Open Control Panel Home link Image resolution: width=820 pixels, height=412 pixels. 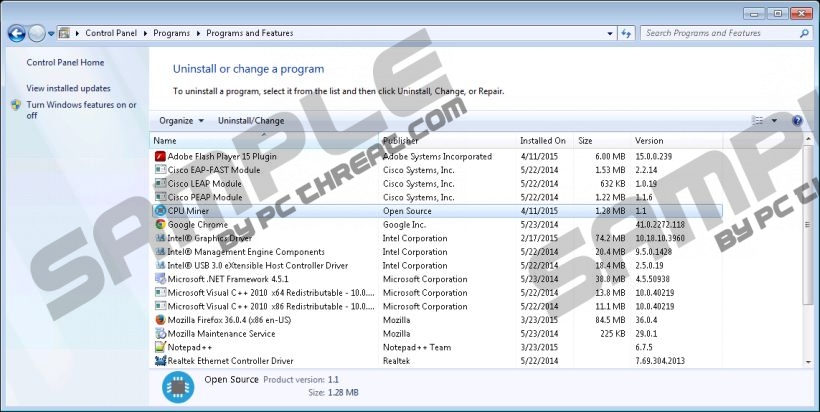(65, 62)
